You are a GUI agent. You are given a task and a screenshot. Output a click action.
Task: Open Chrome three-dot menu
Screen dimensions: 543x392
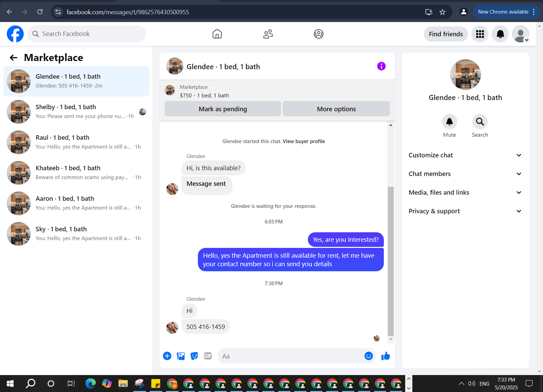click(x=534, y=12)
